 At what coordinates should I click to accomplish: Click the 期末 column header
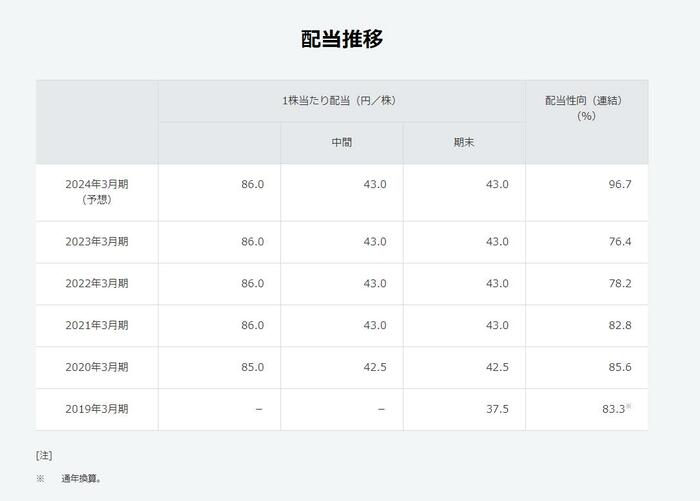[x=464, y=143]
